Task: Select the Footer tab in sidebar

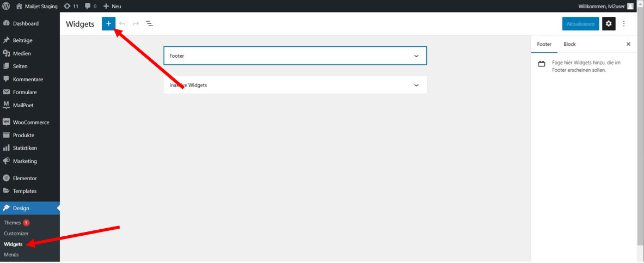Action: click(x=544, y=44)
